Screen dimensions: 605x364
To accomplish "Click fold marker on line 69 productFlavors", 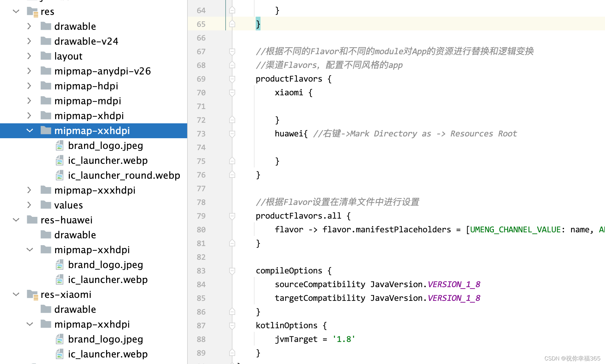I will [232, 79].
